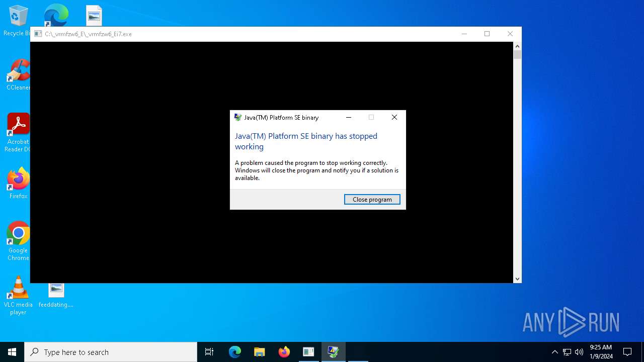This screenshot has height=362, width=644.
Task: Switch to the Java binary taskbar button
Action: pyautogui.click(x=333, y=352)
